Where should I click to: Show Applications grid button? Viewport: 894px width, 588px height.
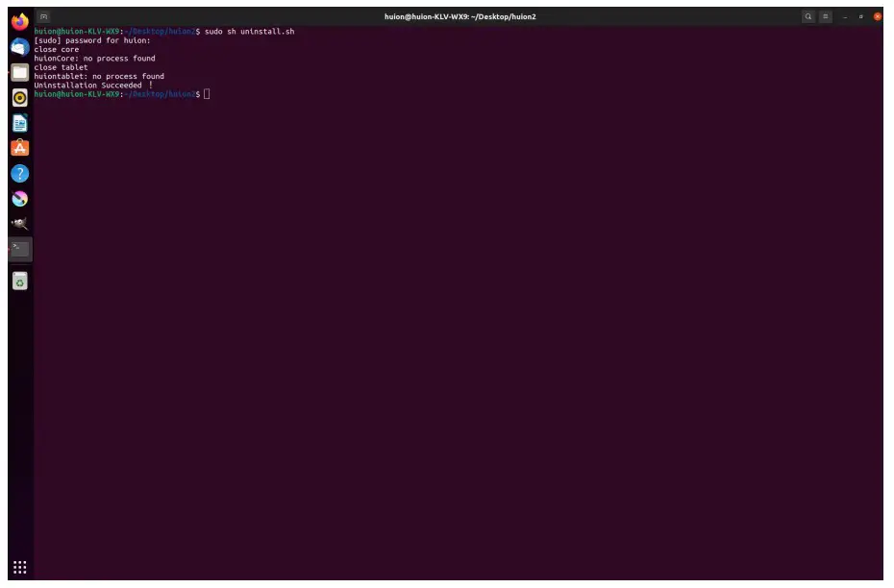click(x=20, y=568)
